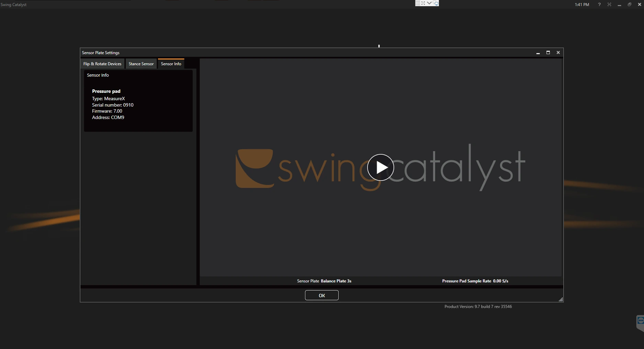
Task: Open the Flip & Rotate Devices tab
Action: 102,64
